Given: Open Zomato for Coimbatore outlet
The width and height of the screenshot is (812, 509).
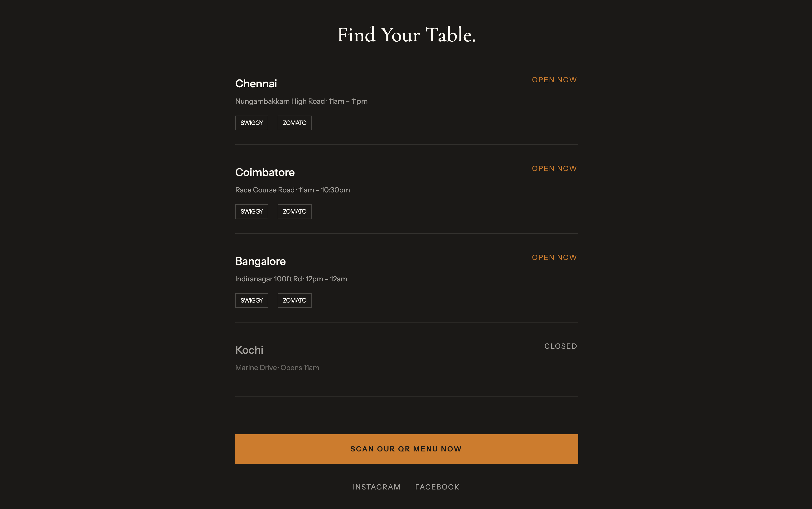Looking at the screenshot, I should pyautogui.click(x=294, y=211).
